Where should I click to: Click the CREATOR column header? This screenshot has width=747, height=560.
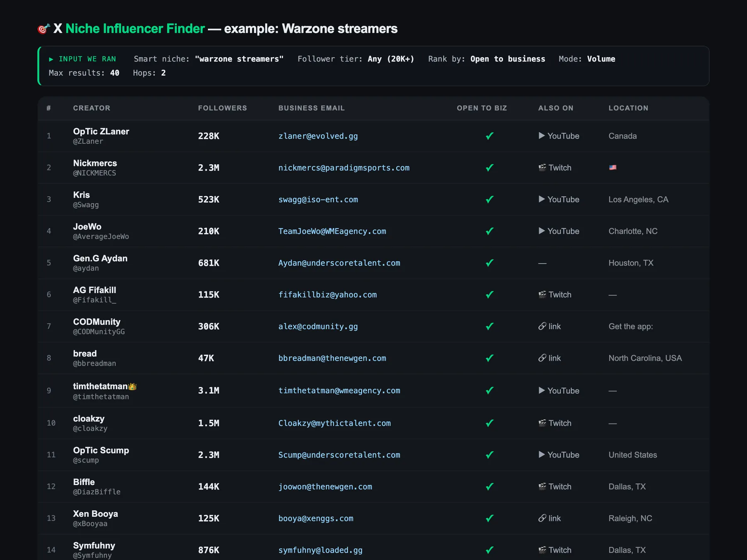[x=92, y=108]
